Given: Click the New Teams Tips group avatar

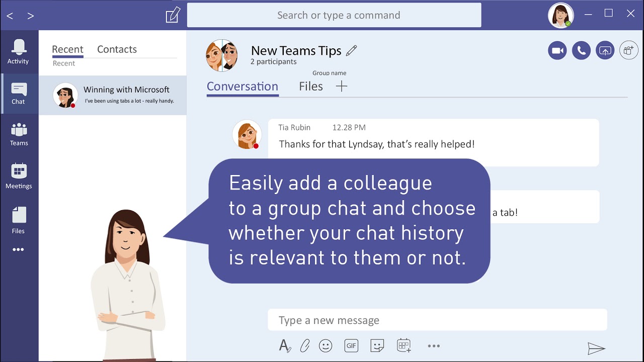Looking at the screenshot, I should tap(222, 55).
